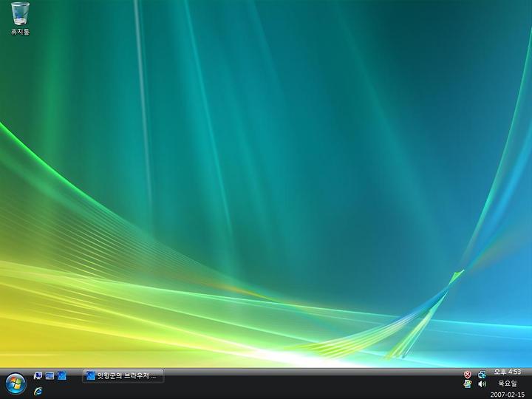Click the weekday text 목요일
Image resolution: width=532 pixels, height=399 pixels.
[x=507, y=383]
